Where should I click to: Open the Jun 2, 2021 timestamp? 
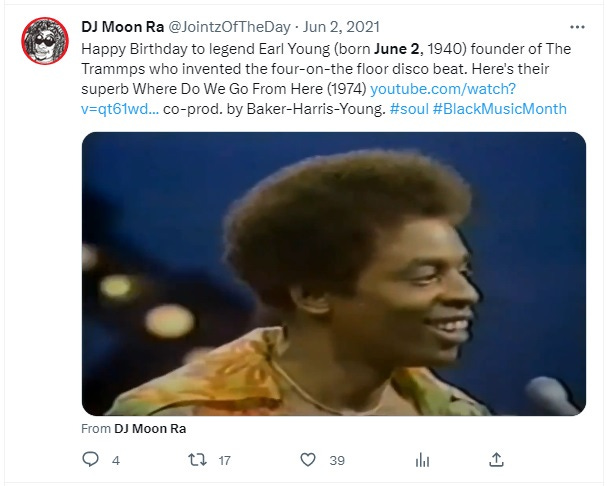(341, 27)
